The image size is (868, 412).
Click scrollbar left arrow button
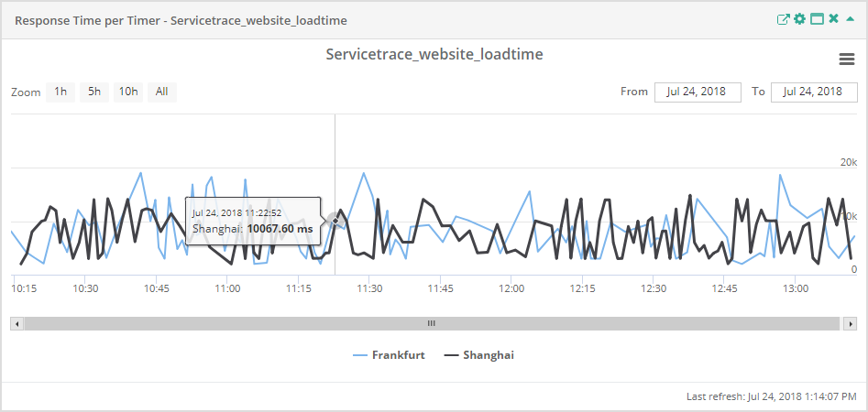point(16,323)
